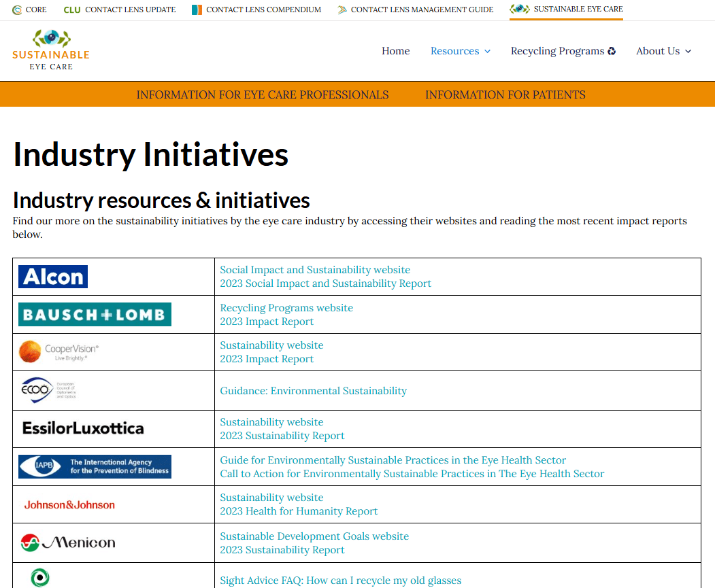
Task: Select the CooperVision logo
Action: (x=59, y=352)
